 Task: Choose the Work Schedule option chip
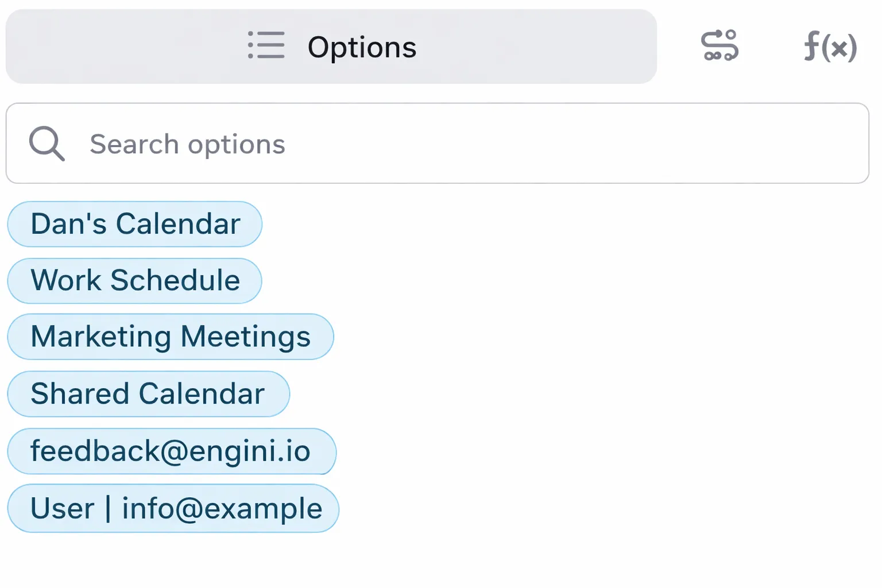pos(135,281)
